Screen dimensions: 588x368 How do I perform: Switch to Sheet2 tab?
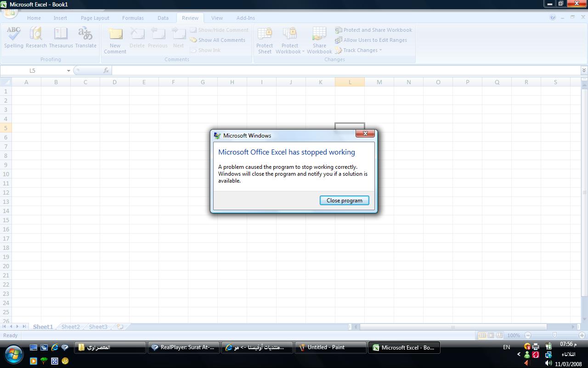pyautogui.click(x=70, y=327)
